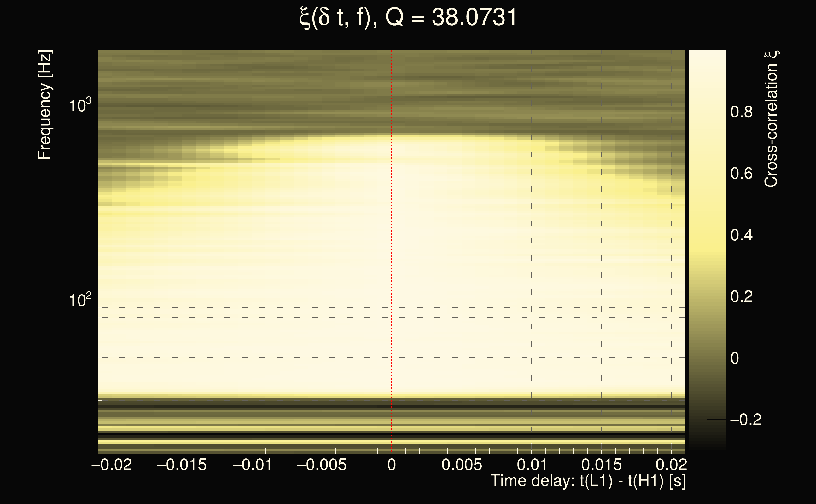Image resolution: width=816 pixels, height=504 pixels.
Task: Click the 0 tick label on the colorbar
Action: point(735,358)
